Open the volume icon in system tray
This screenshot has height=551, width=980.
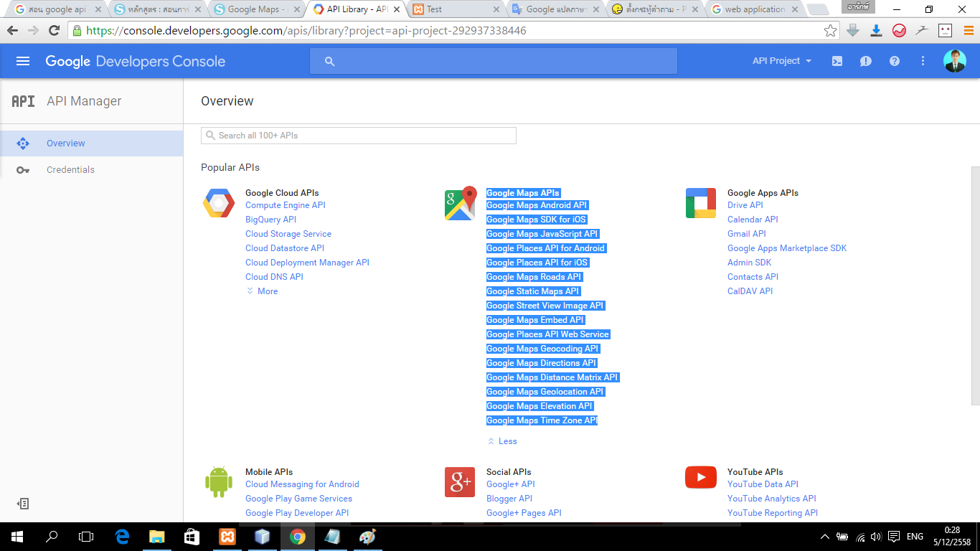[x=875, y=537]
